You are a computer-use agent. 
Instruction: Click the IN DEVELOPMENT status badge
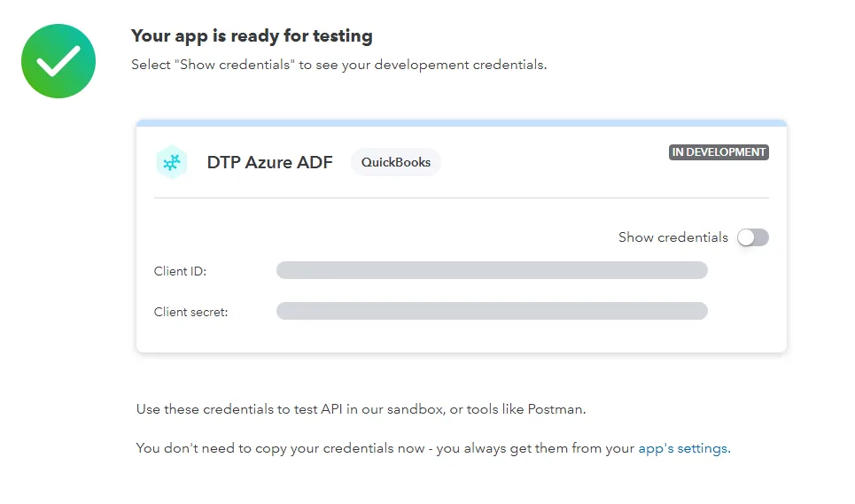tap(719, 152)
